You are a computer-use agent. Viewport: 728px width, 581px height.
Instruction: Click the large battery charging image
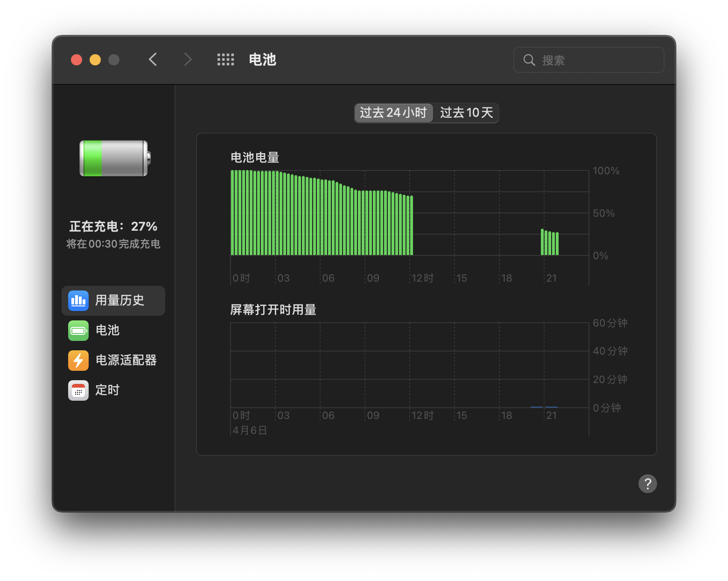click(x=115, y=158)
